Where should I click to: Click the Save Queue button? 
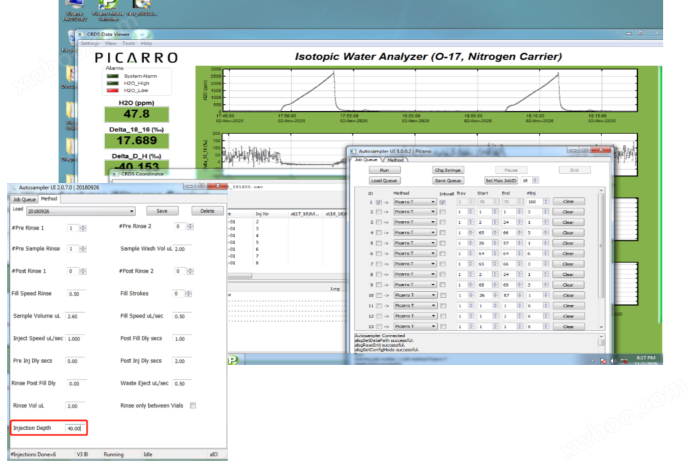click(x=448, y=180)
